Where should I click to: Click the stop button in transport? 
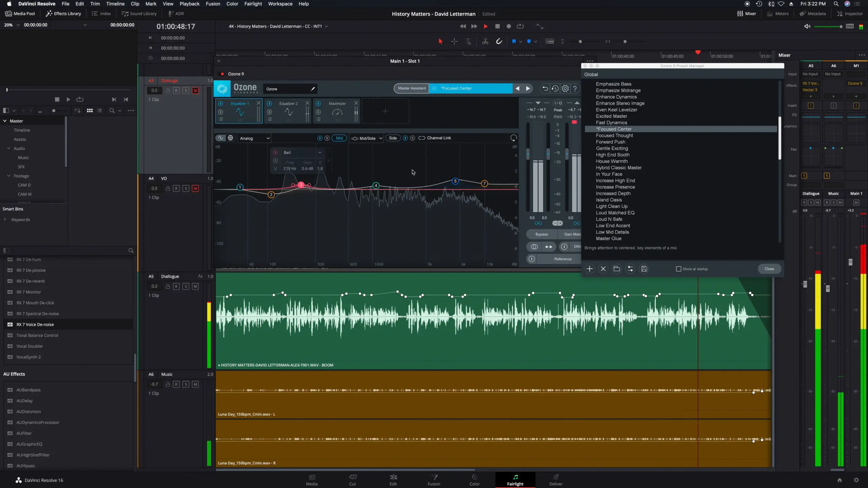tap(497, 26)
